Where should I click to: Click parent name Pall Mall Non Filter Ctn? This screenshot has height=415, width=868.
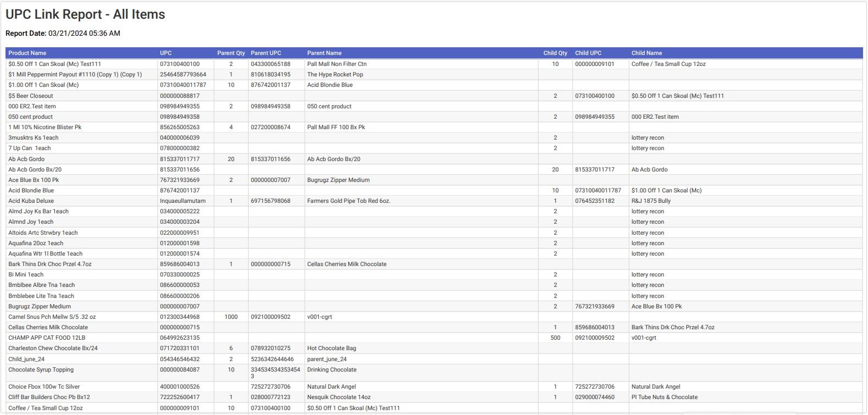coord(337,64)
